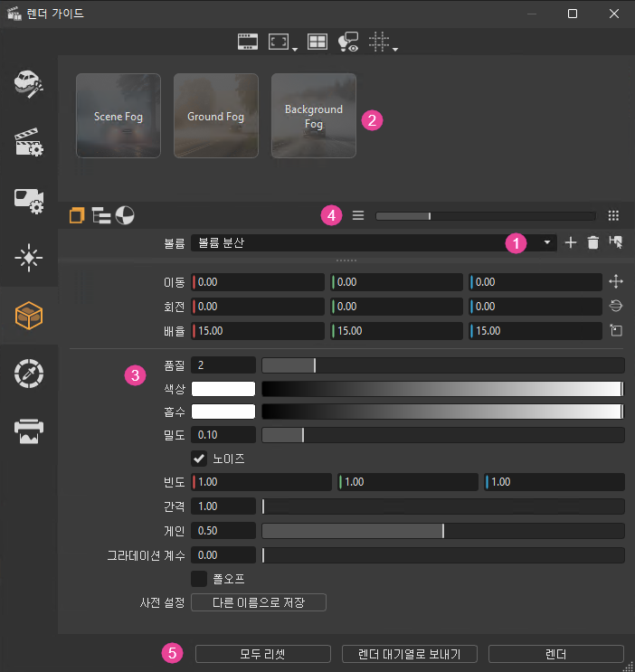Adjust the 품질 slider

pos(443,365)
